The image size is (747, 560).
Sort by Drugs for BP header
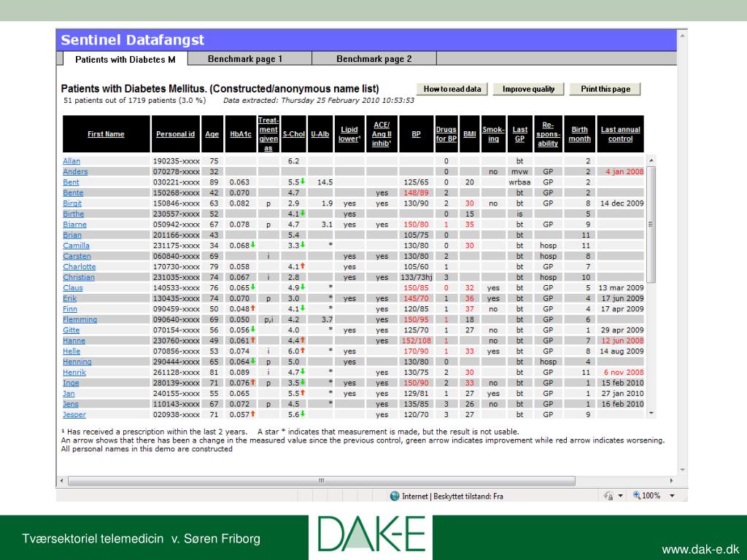(446, 134)
